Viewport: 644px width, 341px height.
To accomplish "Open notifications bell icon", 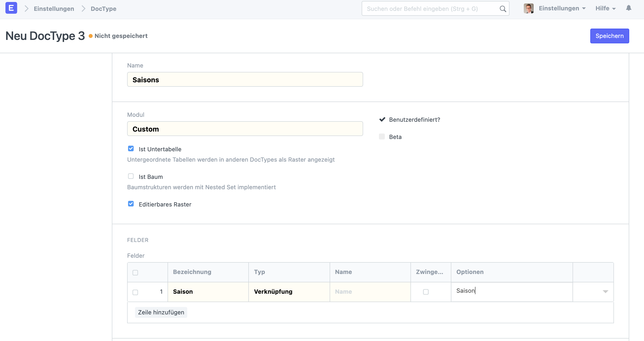I will coord(628,8).
